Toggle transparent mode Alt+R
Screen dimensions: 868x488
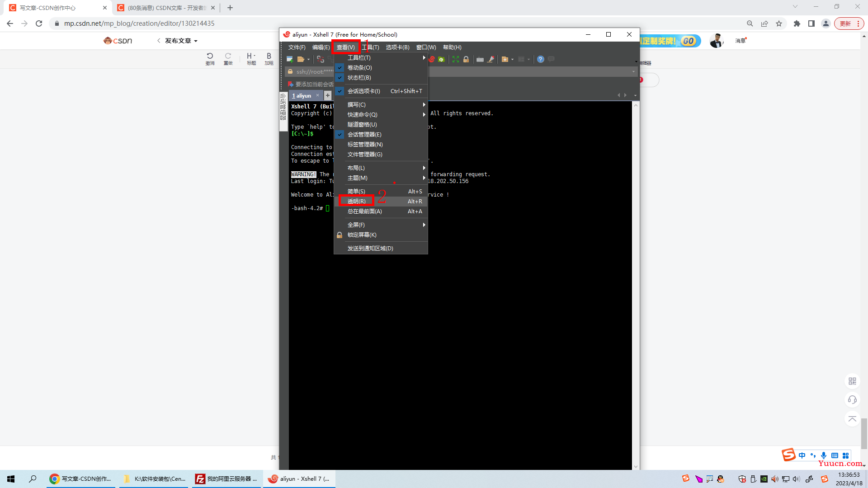[x=381, y=202]
